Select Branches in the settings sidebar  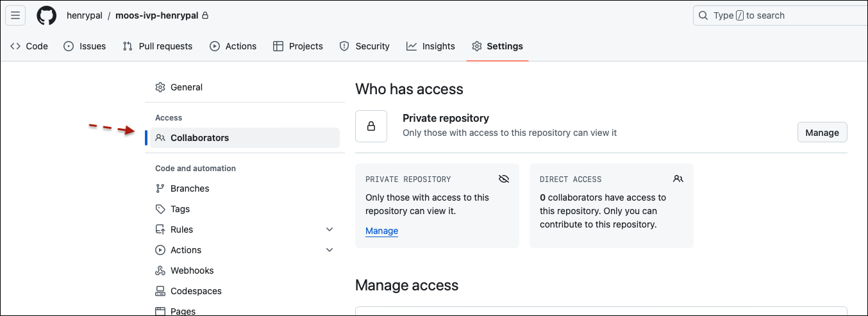click(190, 188)
